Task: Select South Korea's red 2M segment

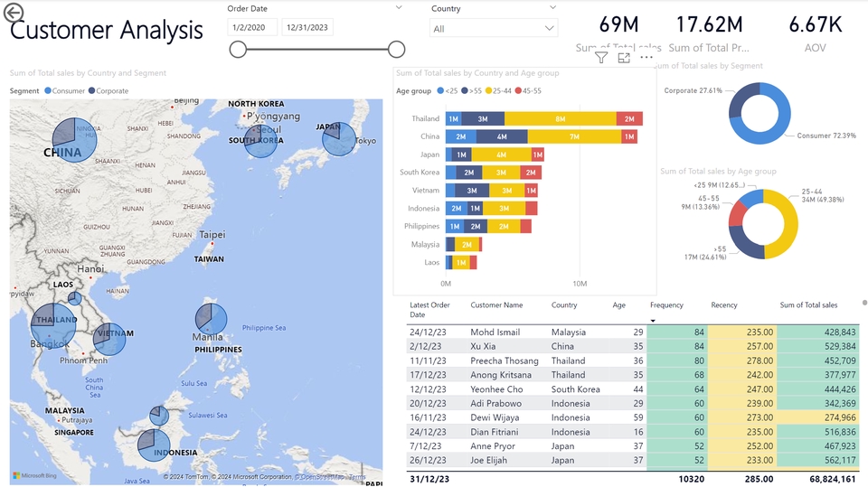Action: coord(531,173)
